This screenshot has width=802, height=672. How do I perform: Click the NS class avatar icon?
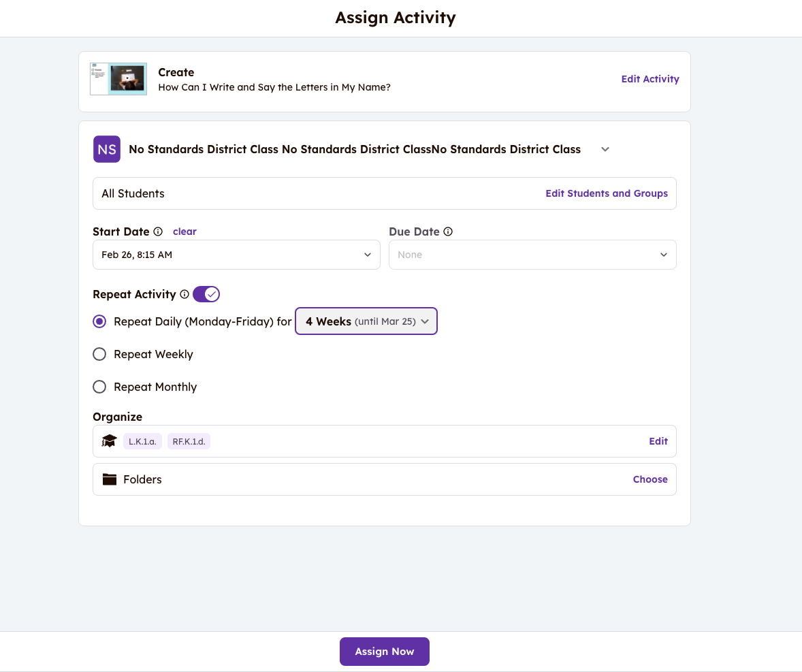coord(107,149)
